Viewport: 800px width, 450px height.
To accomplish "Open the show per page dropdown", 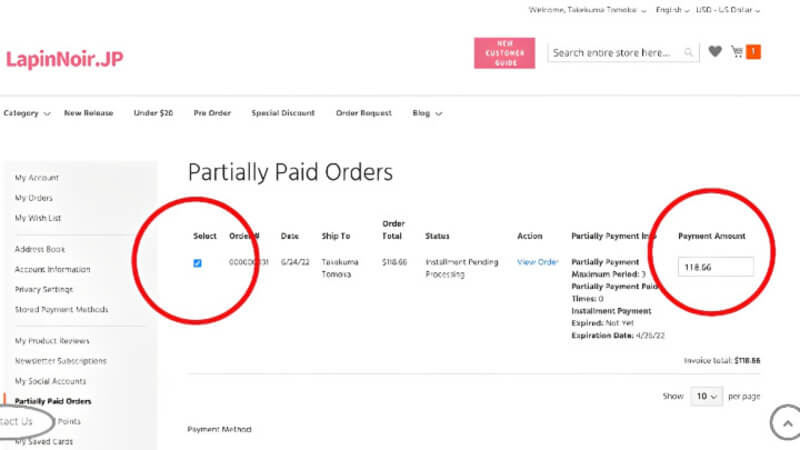I will click(x=707, y=396).
